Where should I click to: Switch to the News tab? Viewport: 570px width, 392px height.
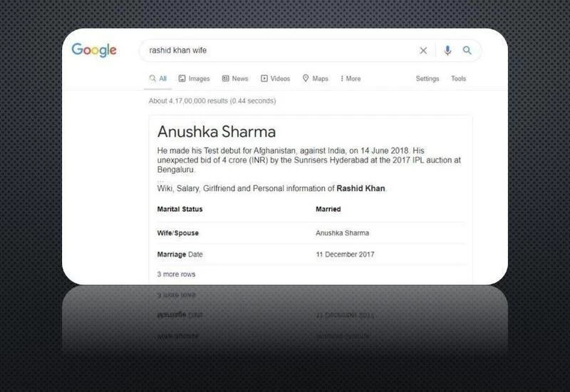pyautogui.click(x=235, y=78)
